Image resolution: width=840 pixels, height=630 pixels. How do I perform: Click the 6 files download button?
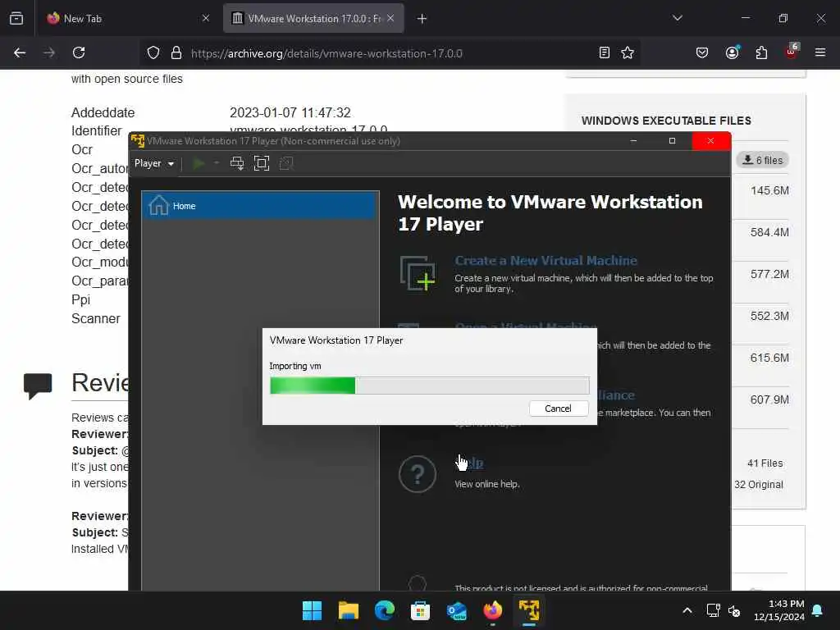point(762,160)
